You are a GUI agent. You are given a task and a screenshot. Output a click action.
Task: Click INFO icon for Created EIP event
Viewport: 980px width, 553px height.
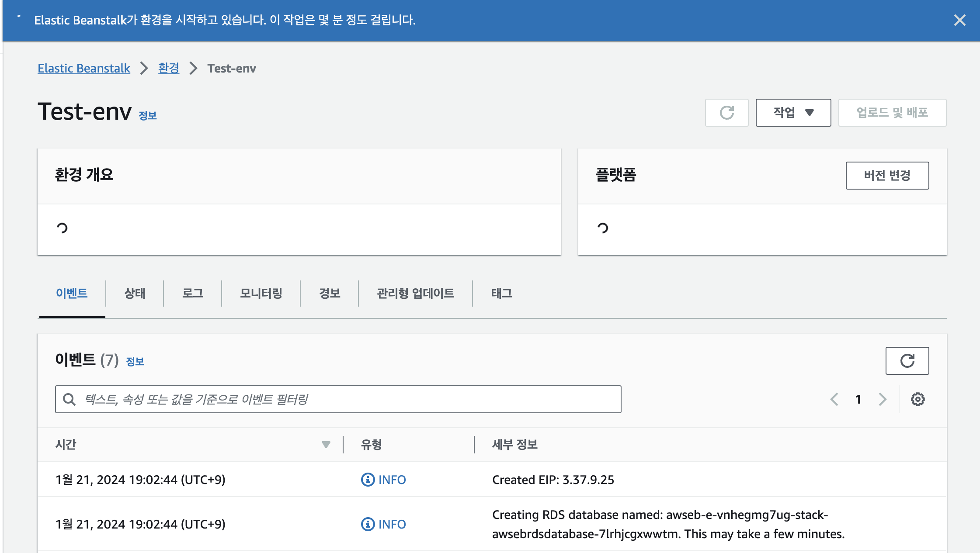tap(368, 480)
